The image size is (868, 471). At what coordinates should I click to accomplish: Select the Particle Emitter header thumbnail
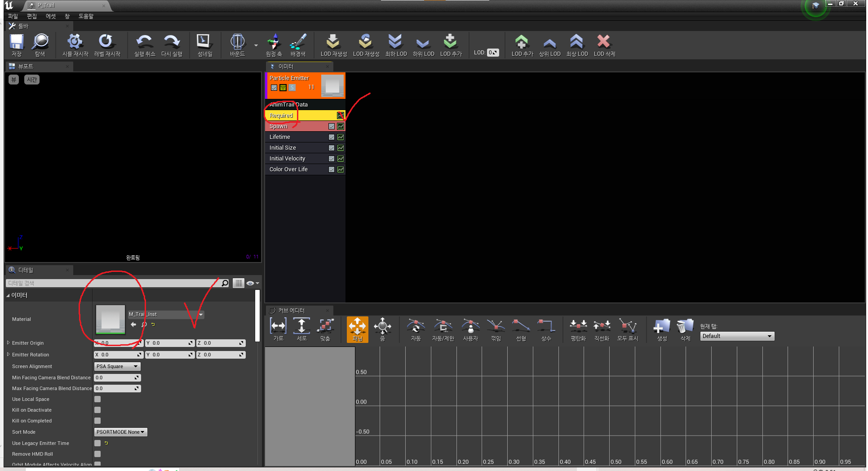click(x=332, y=85)
